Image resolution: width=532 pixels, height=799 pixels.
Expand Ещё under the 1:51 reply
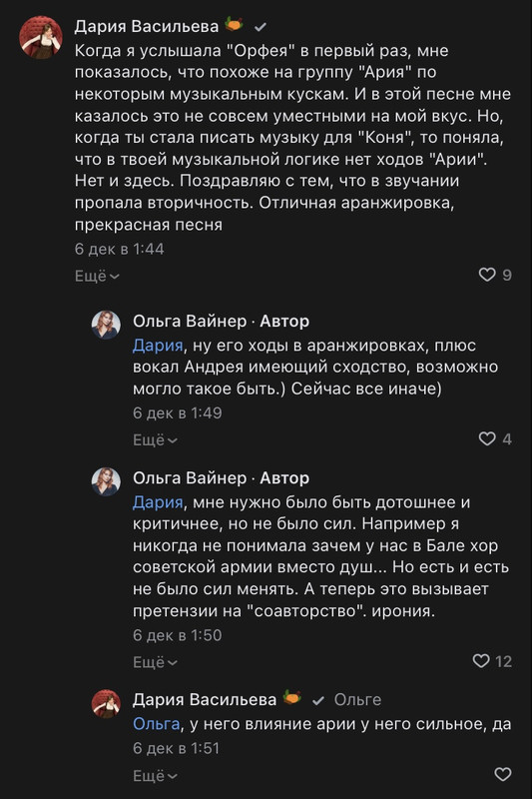coord(156,776)
